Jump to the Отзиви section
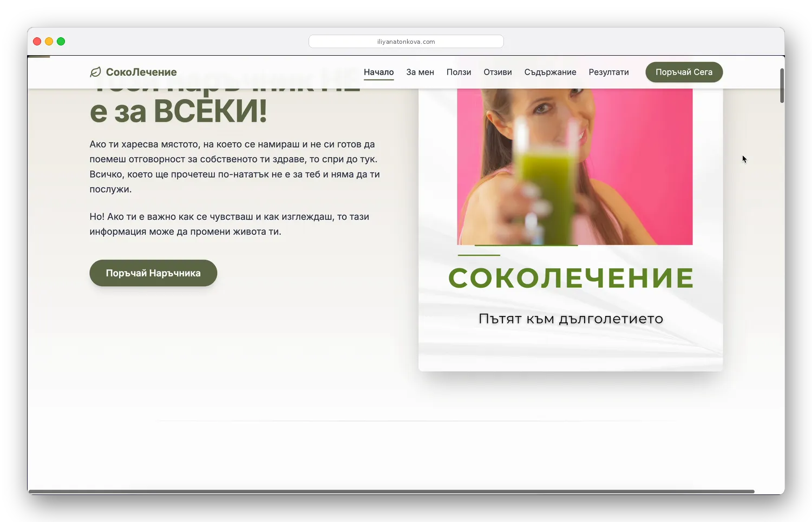The image size is (812, 522). coord(497,72)
